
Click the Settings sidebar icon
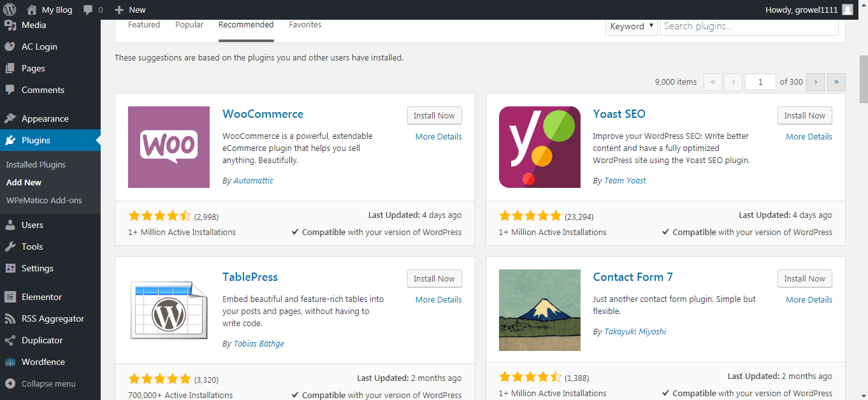coord(10,268)
